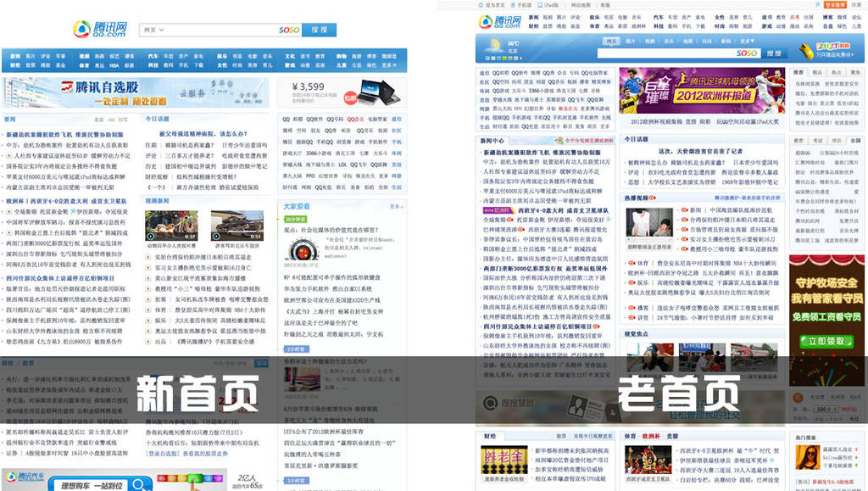The height and width of the screenshot is (491, 868).
Task: Open 汽车 in new homepage navigation bar
Action: point(153,57)
